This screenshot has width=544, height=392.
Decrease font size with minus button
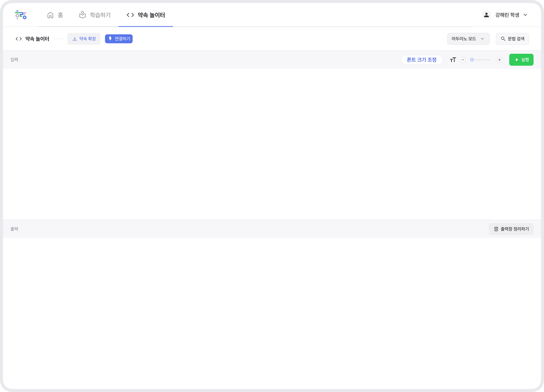(x=463, y=60)
